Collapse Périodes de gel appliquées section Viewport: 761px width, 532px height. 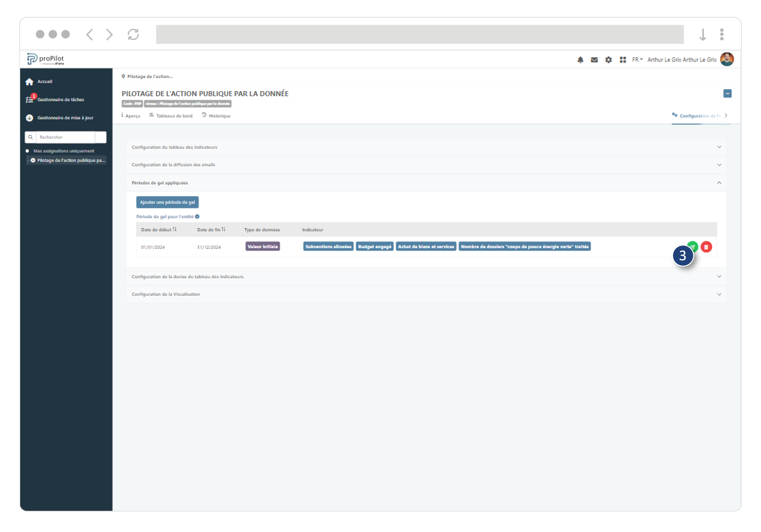tap(427, 183)
